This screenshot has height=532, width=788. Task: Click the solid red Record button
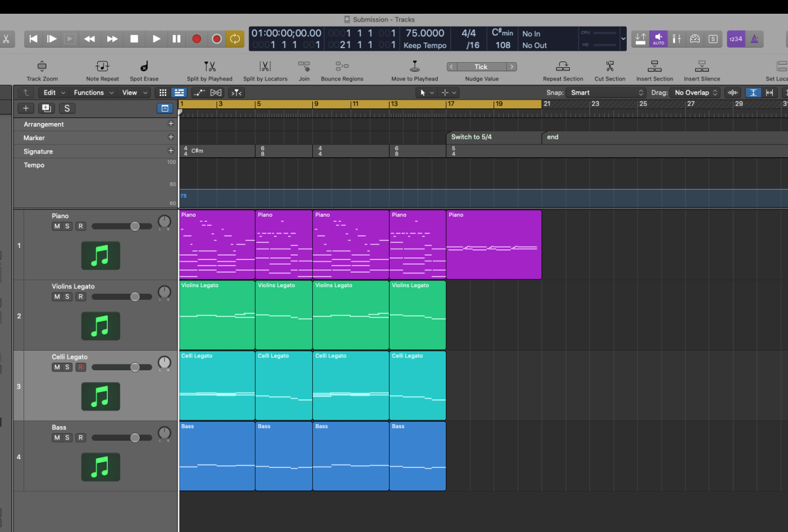[x=197, y=39]
